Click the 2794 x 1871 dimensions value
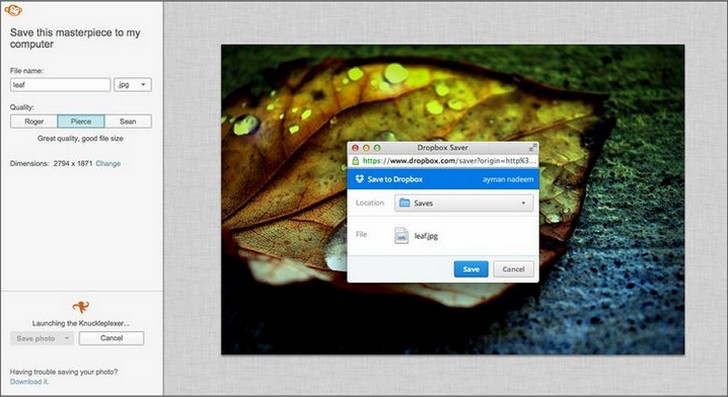Viewport: 728px width, 397px height. (x=73, y=163)
